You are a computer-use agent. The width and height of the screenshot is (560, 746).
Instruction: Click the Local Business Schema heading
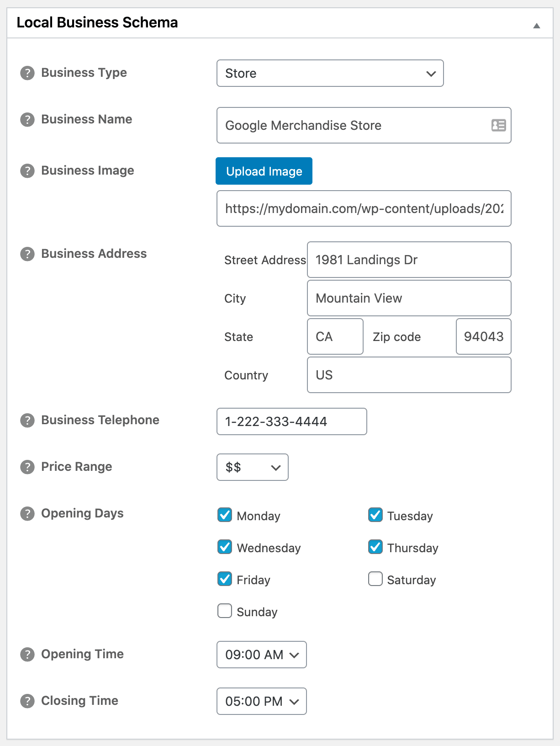[97, 22]
